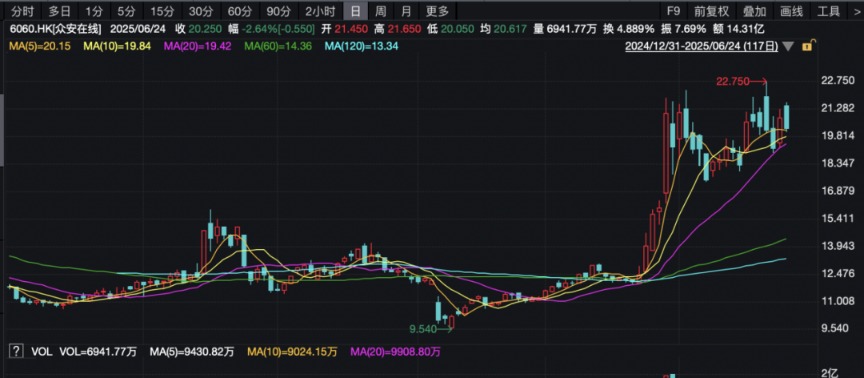Click the MA(60) green indicator label
The height and width of the screenshot is (378, 864).
[278, 47]
